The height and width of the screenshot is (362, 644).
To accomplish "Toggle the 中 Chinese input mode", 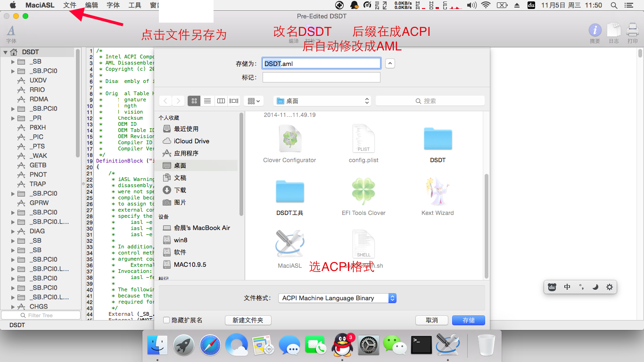I will [567, 287].
